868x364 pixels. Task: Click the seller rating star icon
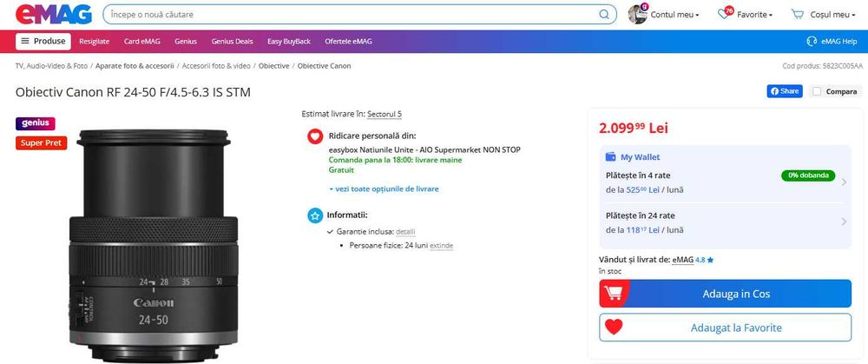coord(710,260)
